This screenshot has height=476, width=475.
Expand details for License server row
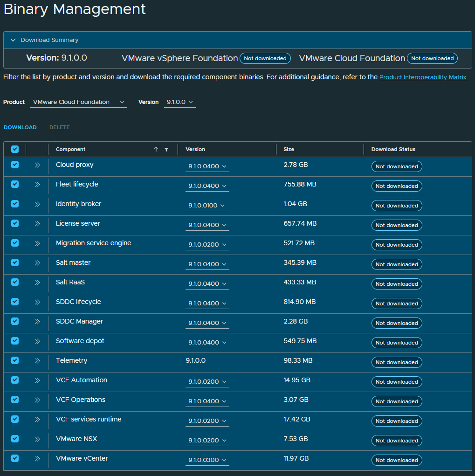pyautogui.click(x=37, y=224)
